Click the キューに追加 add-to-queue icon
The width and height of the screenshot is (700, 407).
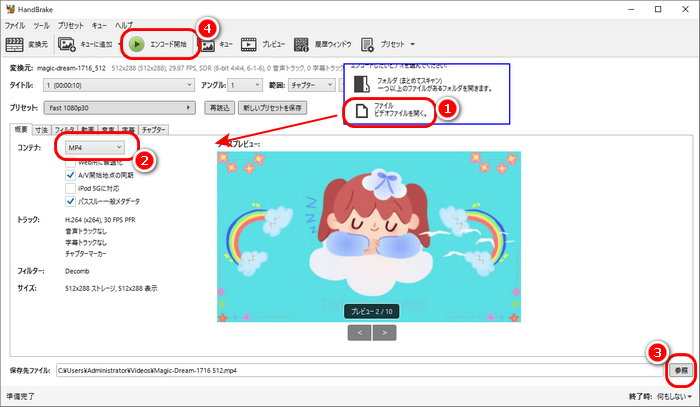point(67,44)
